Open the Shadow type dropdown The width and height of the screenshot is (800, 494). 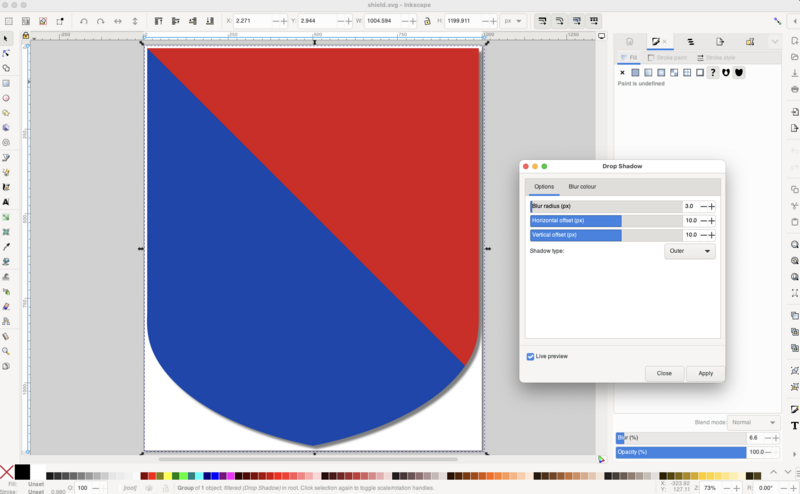690,251
